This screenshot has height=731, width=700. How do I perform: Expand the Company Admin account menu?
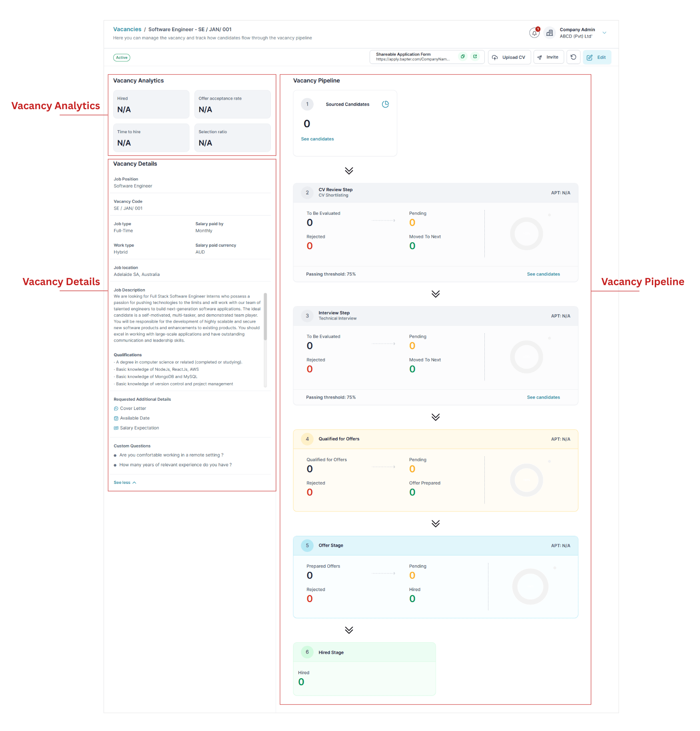tap(604, 33)
